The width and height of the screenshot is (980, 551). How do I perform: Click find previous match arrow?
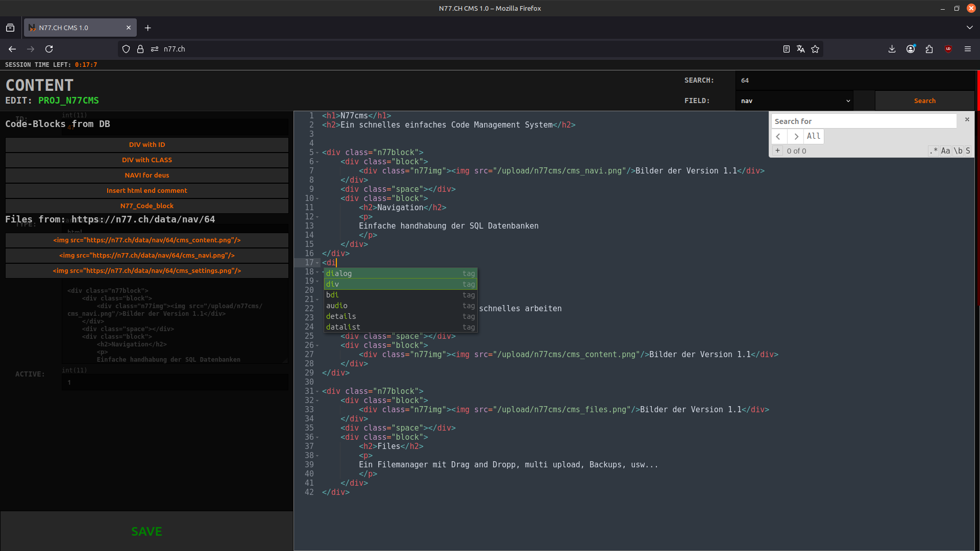pos(778,136)
